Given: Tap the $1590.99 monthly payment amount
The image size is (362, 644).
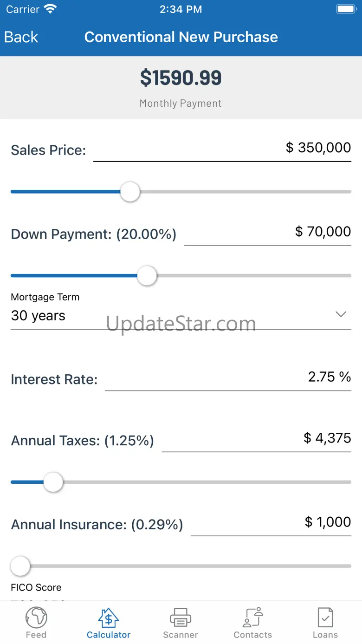Looking at the screenshot, I should 181,78.
